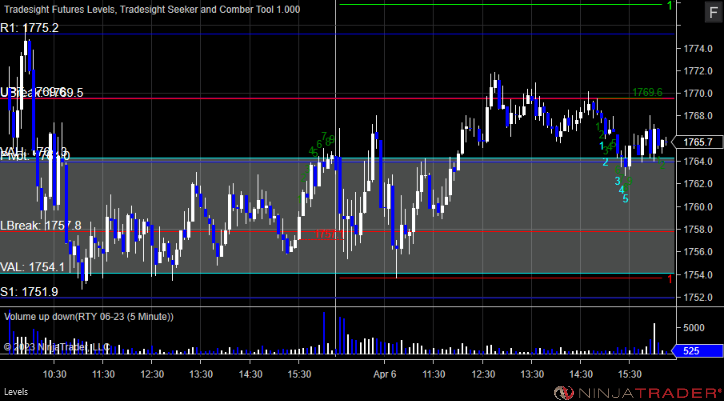Click the red 1757.1 price label
724x401 pixels.
tap(329, 235)
